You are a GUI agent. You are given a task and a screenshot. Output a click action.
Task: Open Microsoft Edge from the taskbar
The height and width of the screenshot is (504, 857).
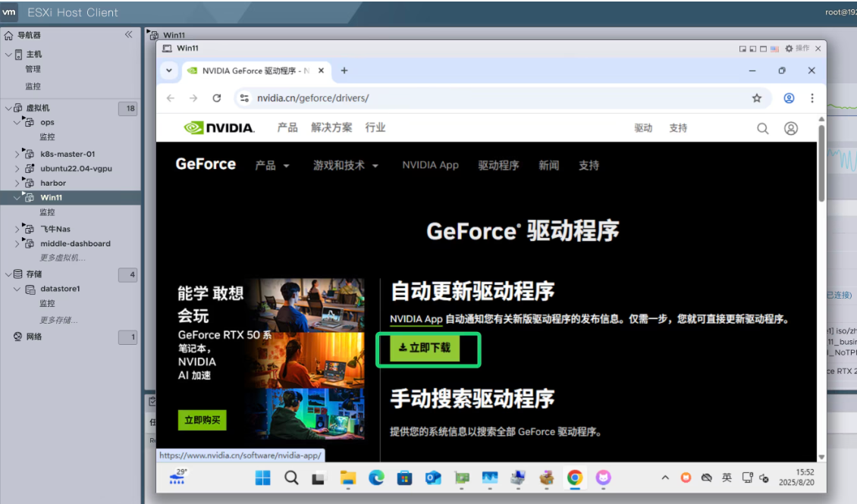point(376,477)
